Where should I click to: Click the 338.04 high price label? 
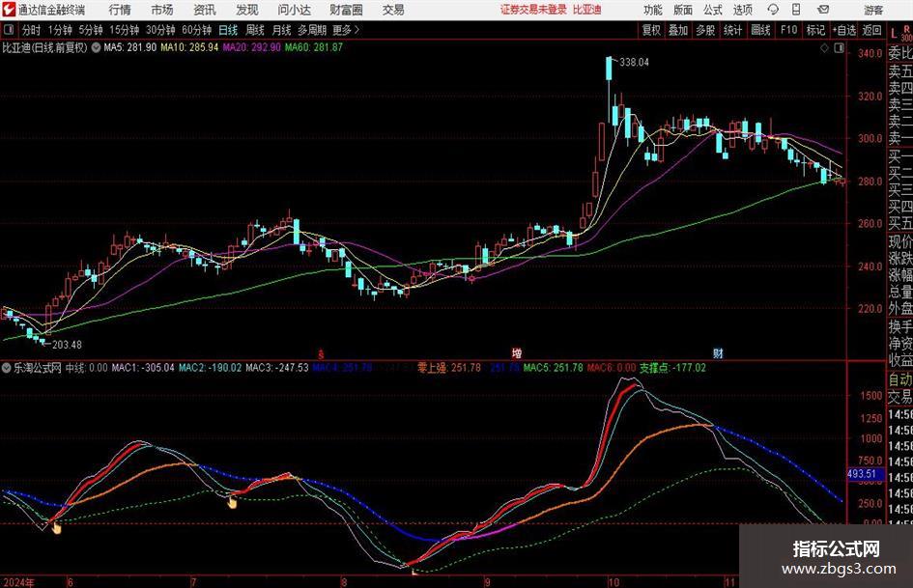(634, 63)
